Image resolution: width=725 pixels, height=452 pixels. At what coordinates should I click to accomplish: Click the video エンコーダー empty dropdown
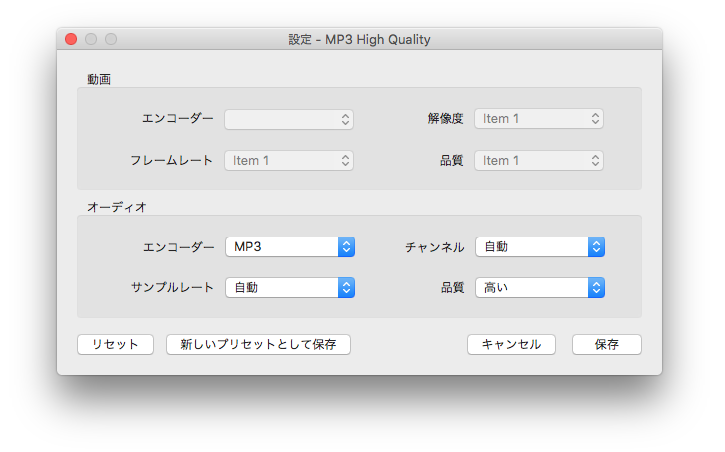289,119
